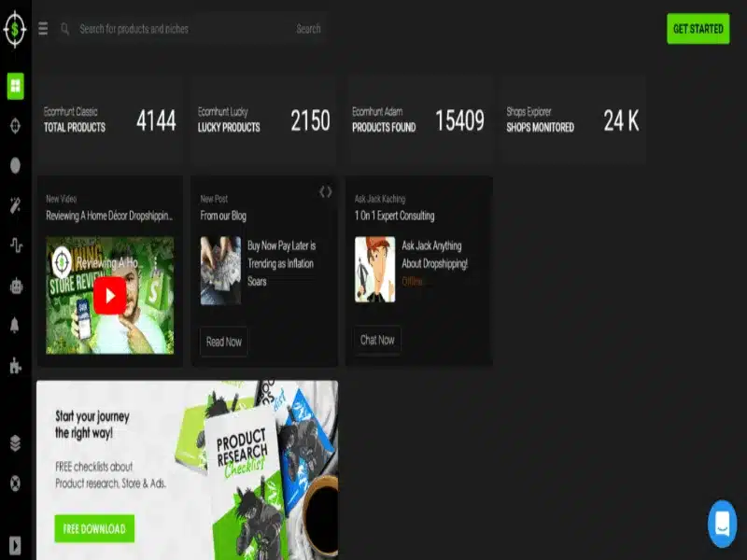Open the Ecomhunt Classic Total Products card

tap(110, 119)
